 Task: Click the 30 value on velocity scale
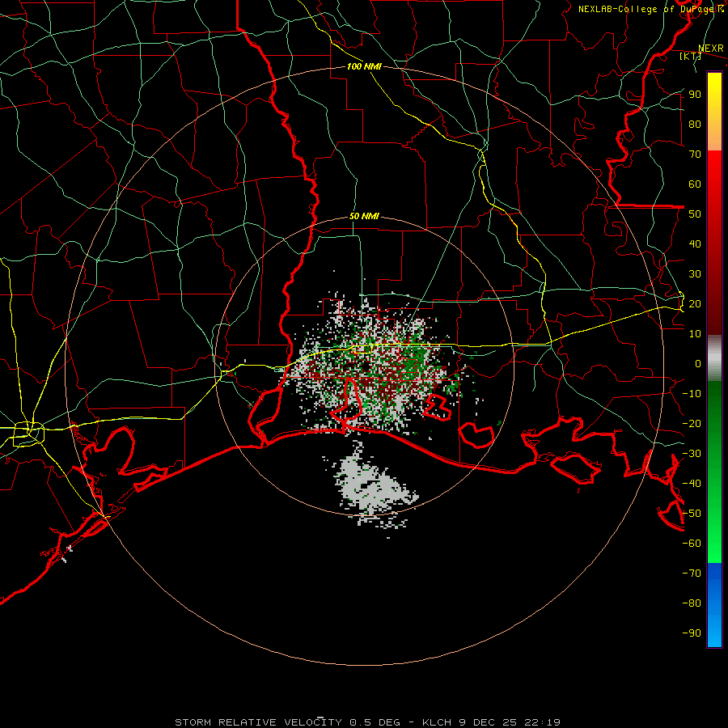(695, 274)
